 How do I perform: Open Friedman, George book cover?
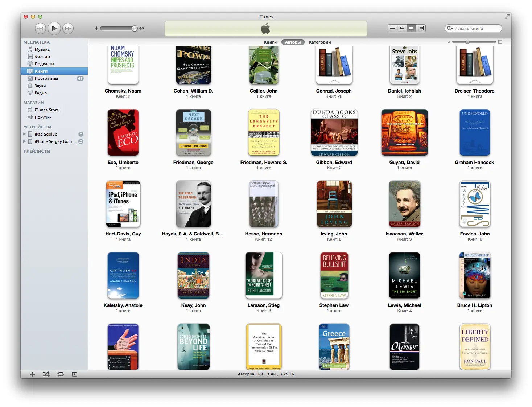point(193,132)
